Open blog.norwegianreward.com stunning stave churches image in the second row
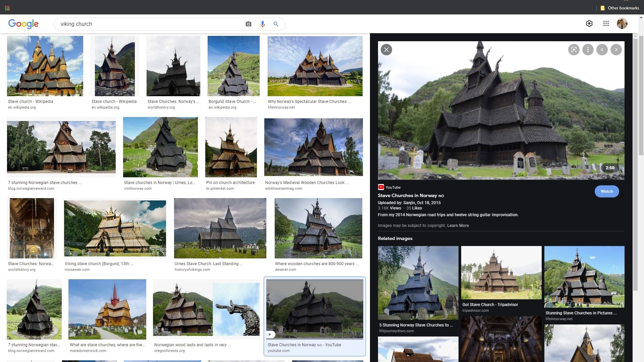 coord(61,147)
